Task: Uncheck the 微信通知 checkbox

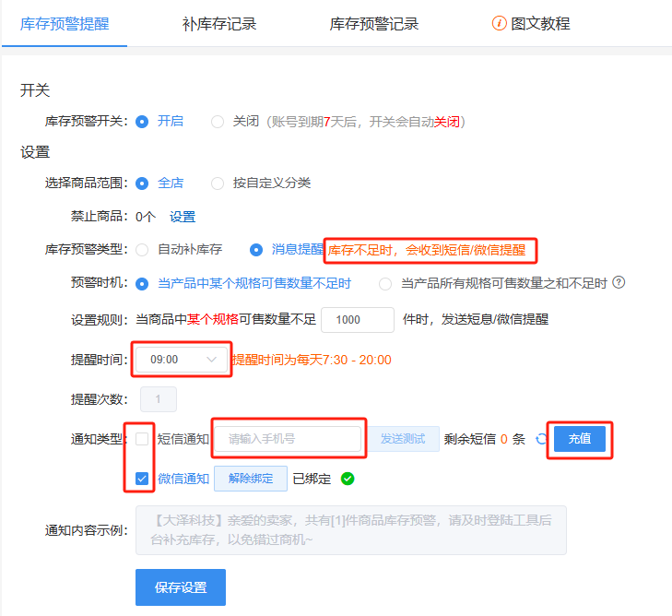Action: [142, 479]
